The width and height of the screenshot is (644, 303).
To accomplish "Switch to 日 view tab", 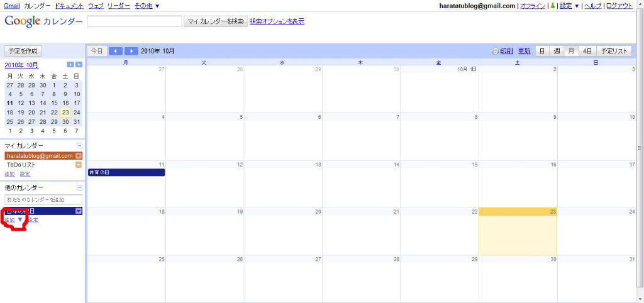I will [543, 52].
